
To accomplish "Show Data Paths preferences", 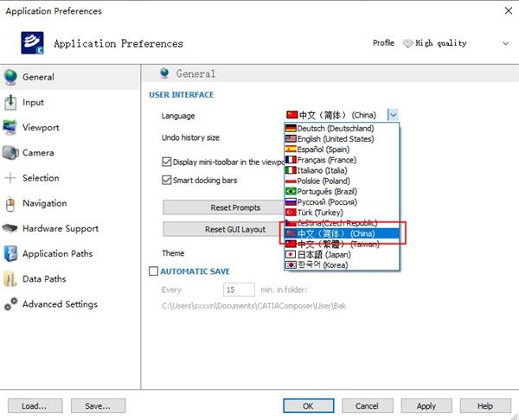I will pos(70,279).
